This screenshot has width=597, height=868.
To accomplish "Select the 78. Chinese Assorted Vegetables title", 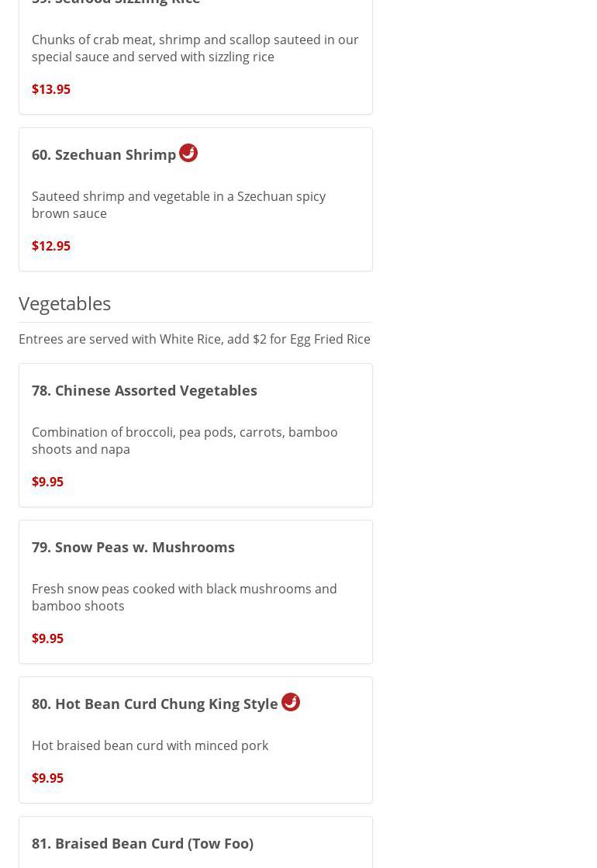I will [x=144, y=390].
